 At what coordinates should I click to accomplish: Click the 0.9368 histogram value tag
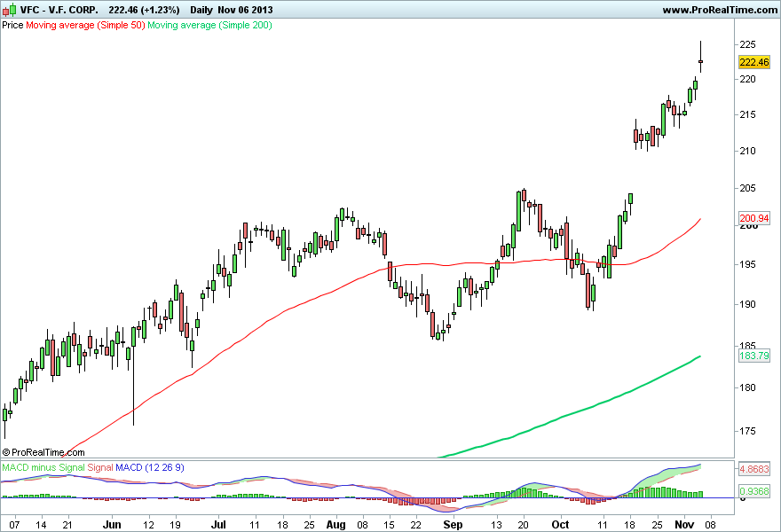754,491
